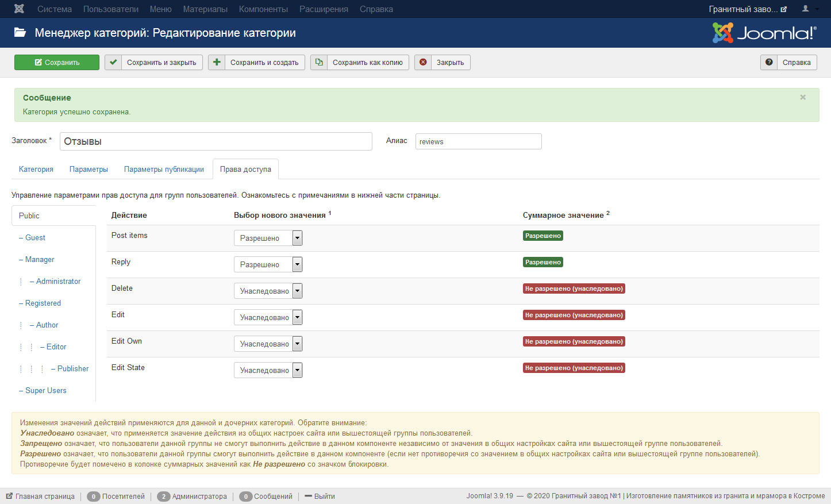
Task: Click the green Разрешено badge for Reply
Action: tap(543, 262)
